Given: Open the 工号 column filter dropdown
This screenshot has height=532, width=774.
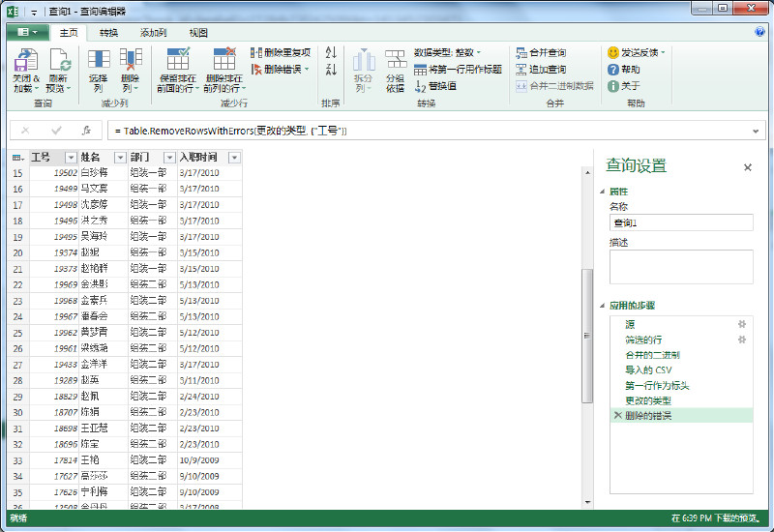Looking at the screenshot, I should (x=71, y=158).
